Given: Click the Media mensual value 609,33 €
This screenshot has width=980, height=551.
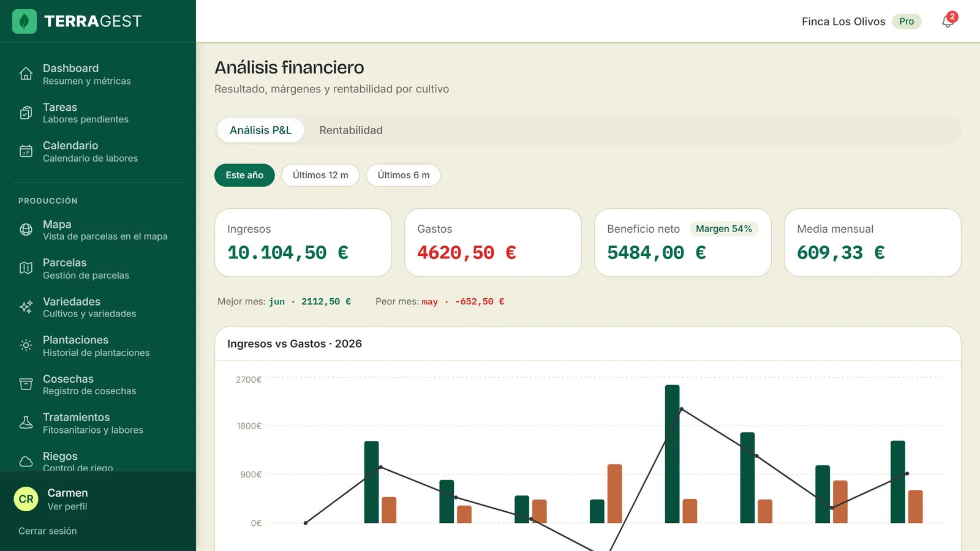Looking at the screenshot, I should tap(841, 252).
